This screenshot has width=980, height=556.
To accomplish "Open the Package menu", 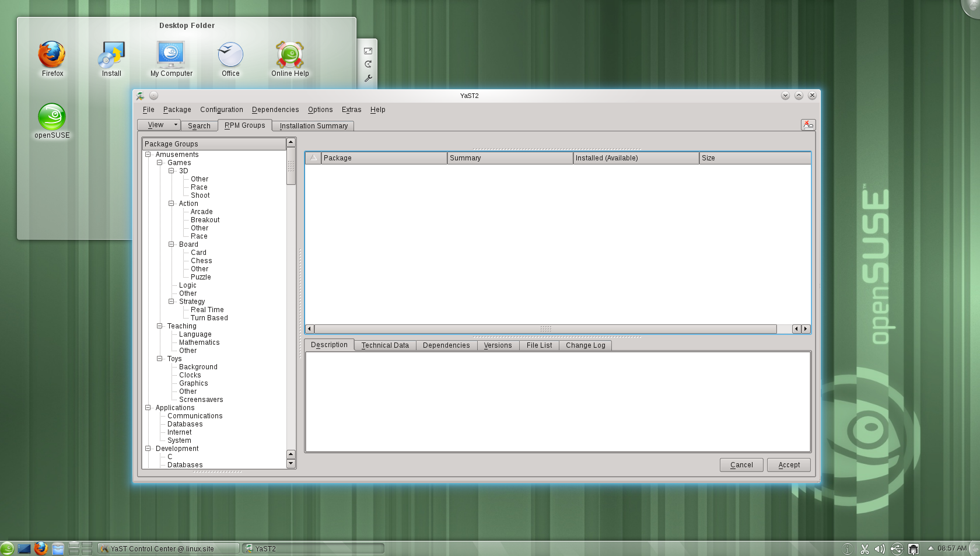I will [x=177, y=110].
